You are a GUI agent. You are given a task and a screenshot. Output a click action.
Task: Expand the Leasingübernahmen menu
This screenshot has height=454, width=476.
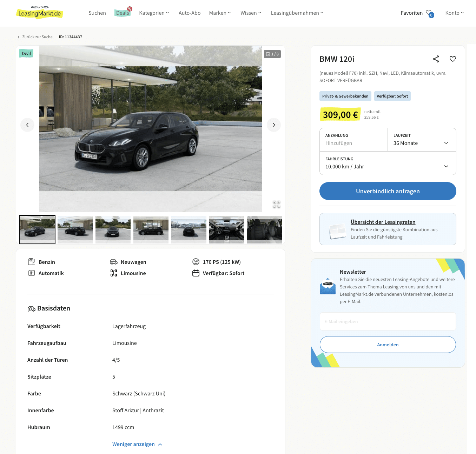(x=297, y=13)
